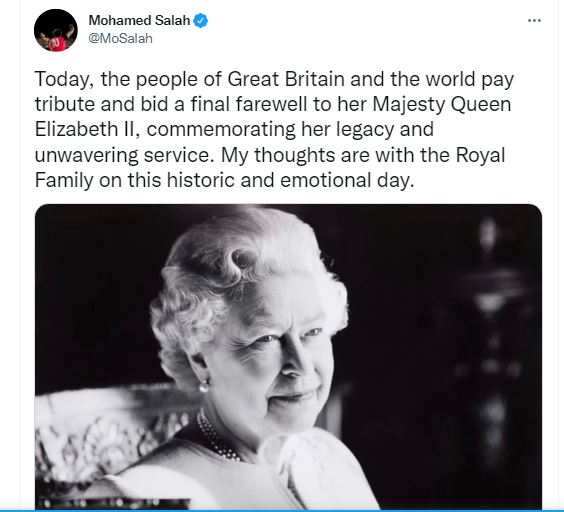The height and width of the screenshot is (512, 564).
Task: Click "emotional day" at tweet's end
Action: (345, 180)
